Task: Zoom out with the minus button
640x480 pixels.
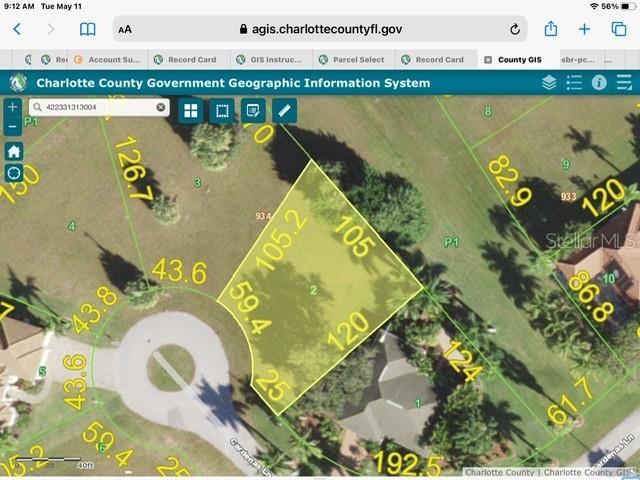Action: click(x=12, y=127)
